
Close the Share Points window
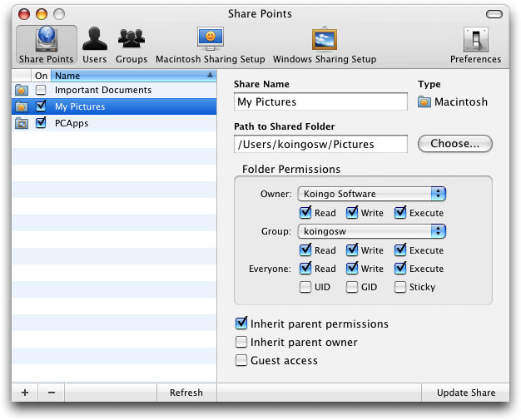pyautogui.click(x=24, y=14)
